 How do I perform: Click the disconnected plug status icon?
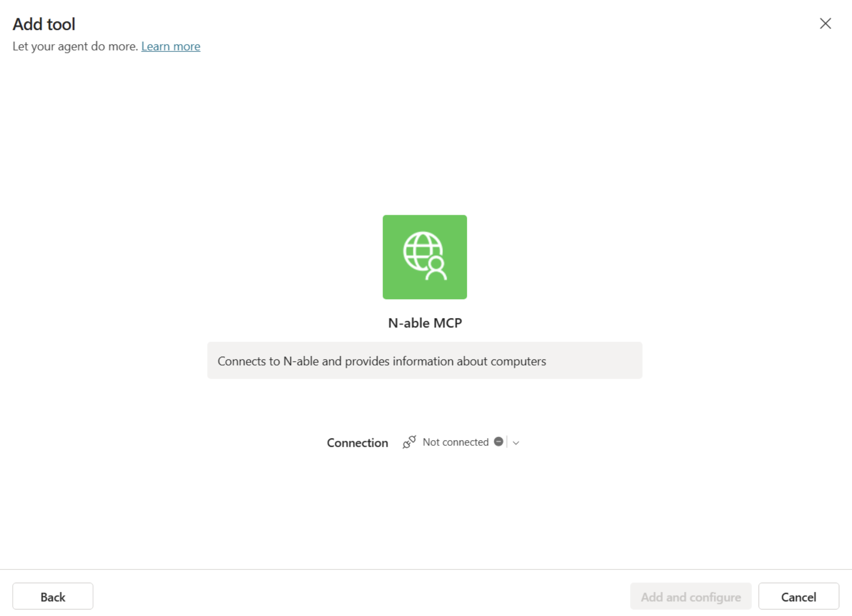tap(408, 442)
